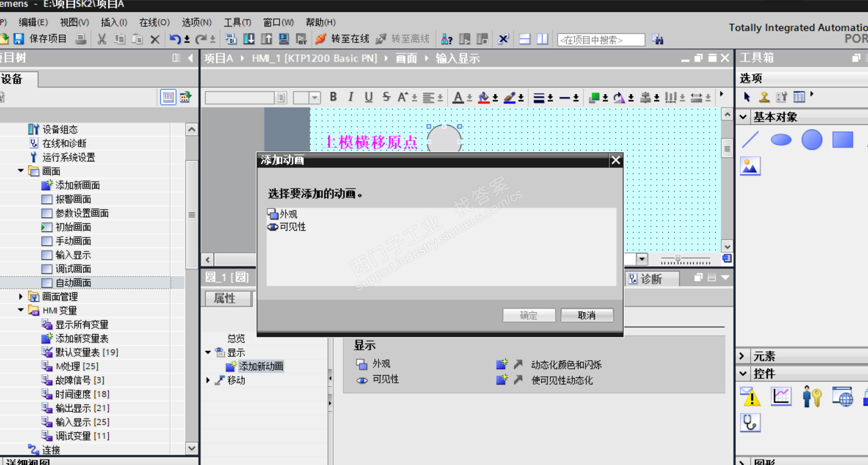Toggle underline text formatting

(368, 97)
